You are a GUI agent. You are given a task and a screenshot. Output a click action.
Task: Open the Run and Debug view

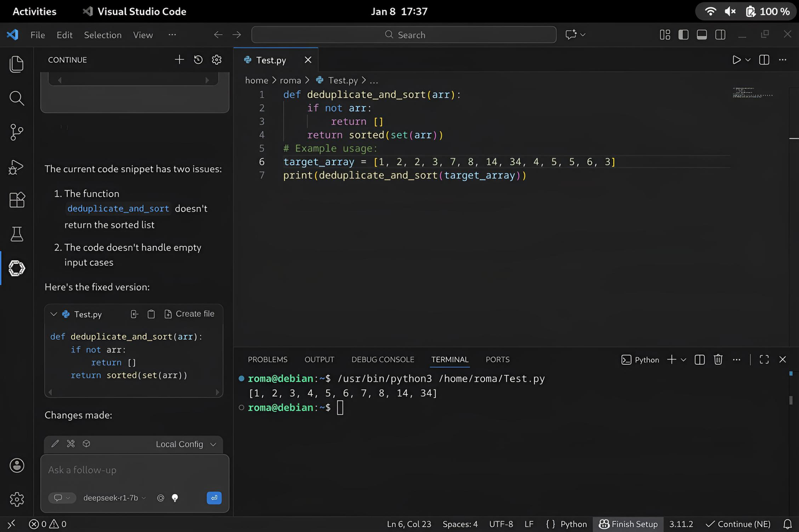point(17,167)
